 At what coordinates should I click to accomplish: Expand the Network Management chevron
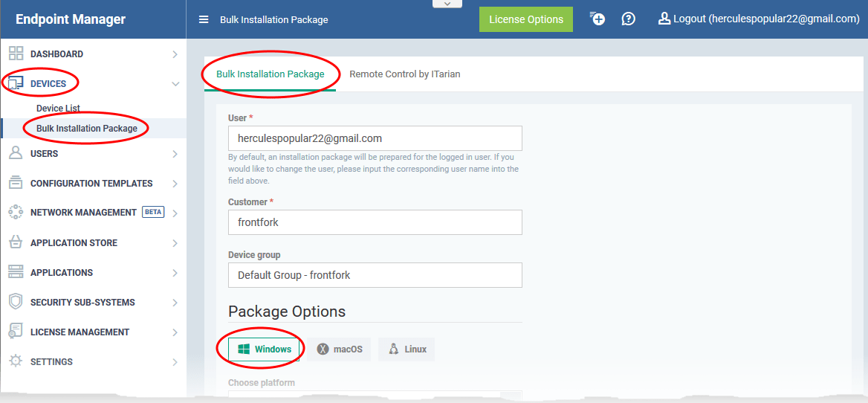pyautogui.click(x=175, y=213)
